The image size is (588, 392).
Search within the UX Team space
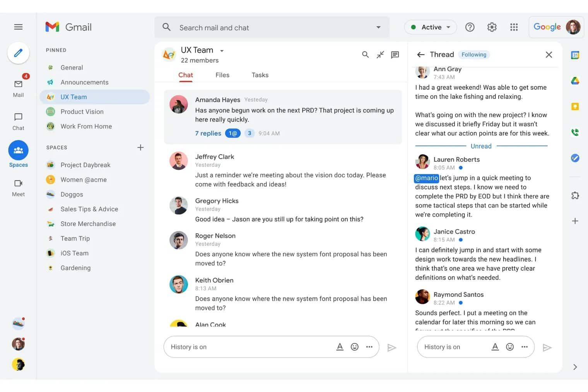click(365, 55)
